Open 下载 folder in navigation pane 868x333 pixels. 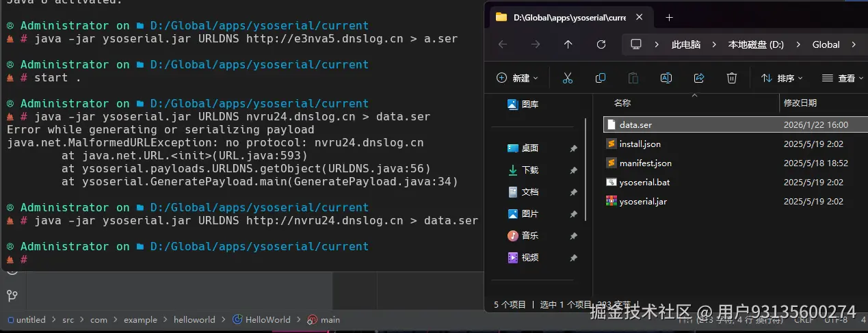(x=523, y=170)
